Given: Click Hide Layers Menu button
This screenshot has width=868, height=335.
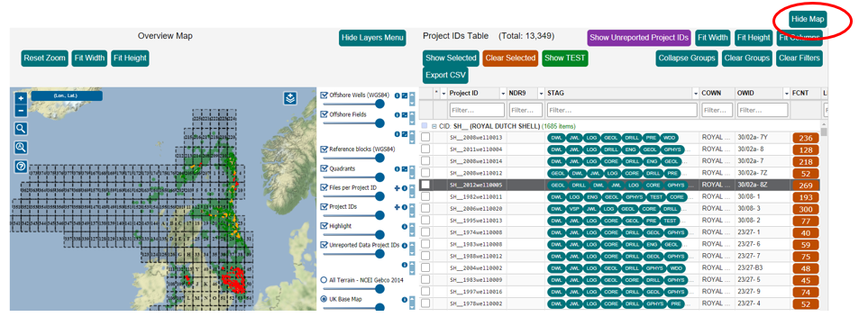Looking at the screenshot, I should 372,38.
